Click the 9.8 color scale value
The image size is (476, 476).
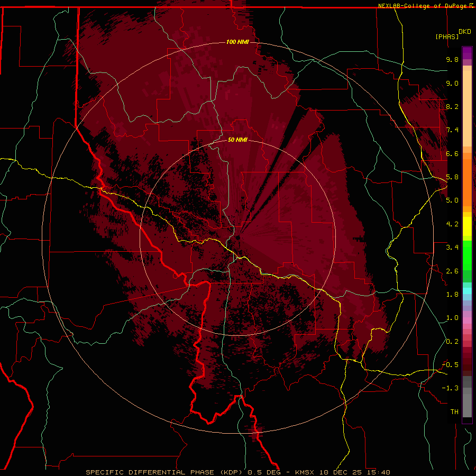pos(452,59)
